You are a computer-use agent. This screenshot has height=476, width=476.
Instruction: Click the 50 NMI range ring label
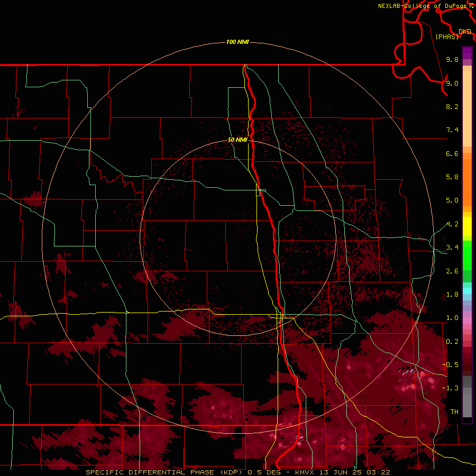(237, 140)
